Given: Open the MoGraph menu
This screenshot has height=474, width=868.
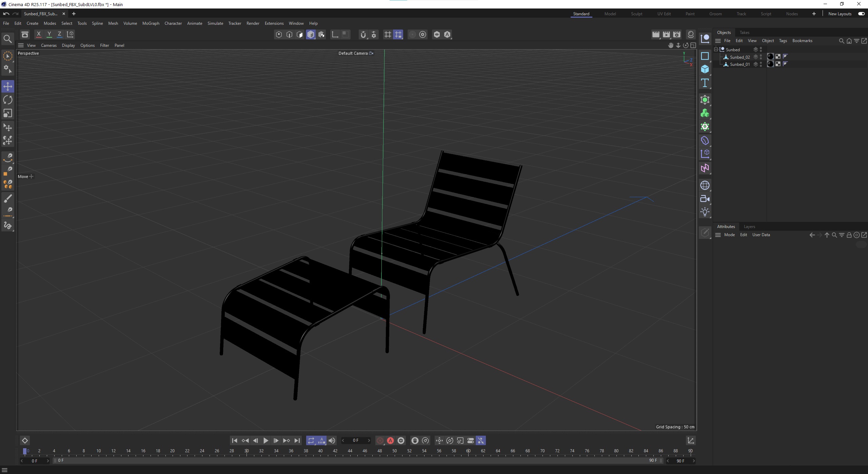Looking at the screenshot, I should point(151,23).
